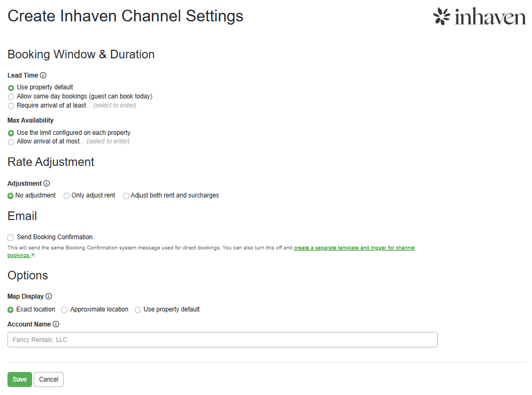
Task: Cancel creating channel settings
Action: (49, 379)
